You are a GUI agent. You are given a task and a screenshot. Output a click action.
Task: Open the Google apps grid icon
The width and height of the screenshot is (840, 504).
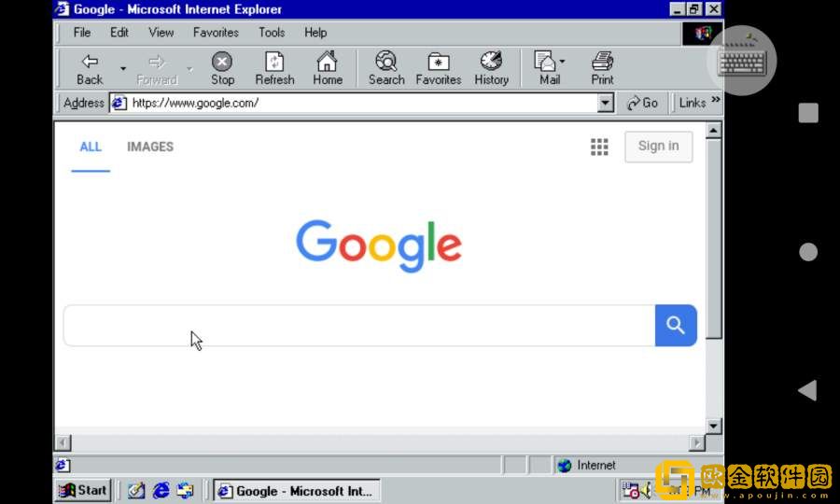coord(599,147)
